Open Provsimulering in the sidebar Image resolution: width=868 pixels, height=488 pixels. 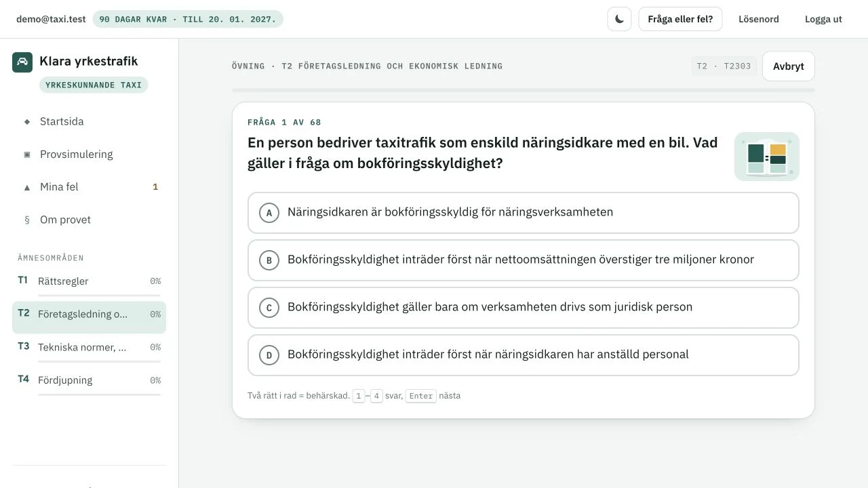click(89, 155)
